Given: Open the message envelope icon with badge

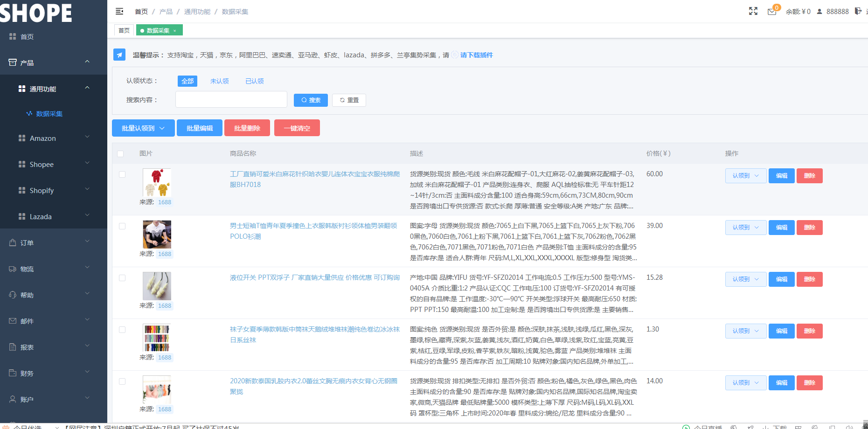Looking at the screenshot, I should tap(772, 12).
